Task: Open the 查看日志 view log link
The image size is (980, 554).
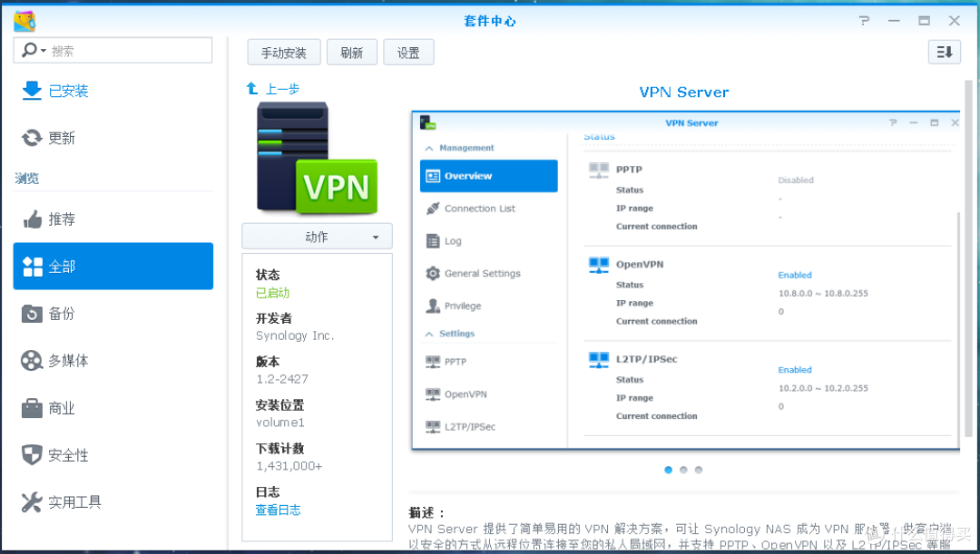Action: 279,510
